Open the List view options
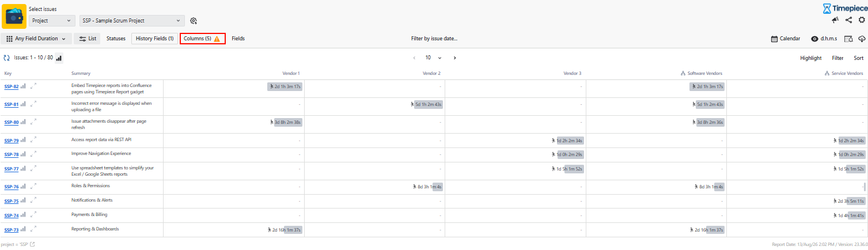The width and height of the screenshot is (868, 250). pyautogui.click(x=88, y=39)
